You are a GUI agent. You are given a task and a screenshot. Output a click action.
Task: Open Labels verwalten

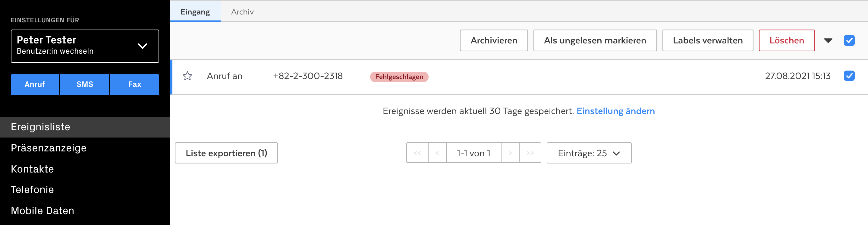point(708,40)
